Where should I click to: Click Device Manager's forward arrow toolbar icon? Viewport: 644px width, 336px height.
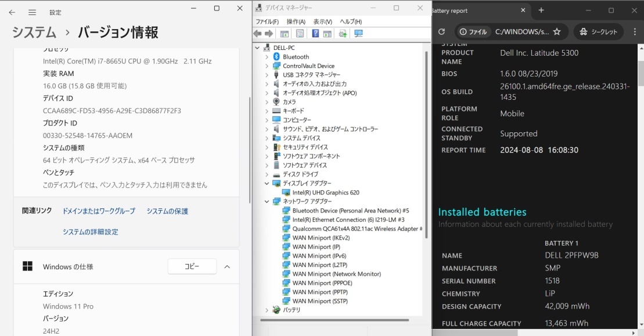(x=269, y=34)
